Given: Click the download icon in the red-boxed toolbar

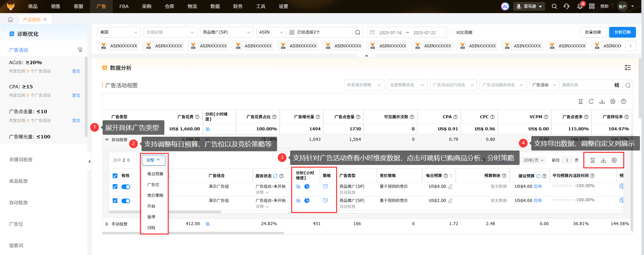Looking at the screenshot, I should [603, 160].
